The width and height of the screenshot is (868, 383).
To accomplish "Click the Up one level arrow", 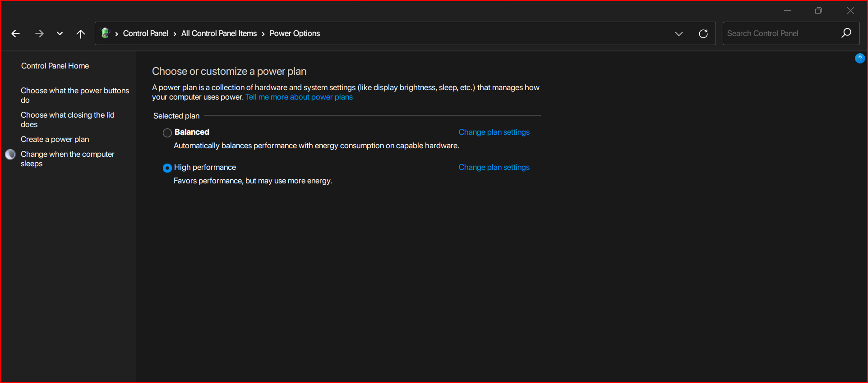I will click(81, 34).
